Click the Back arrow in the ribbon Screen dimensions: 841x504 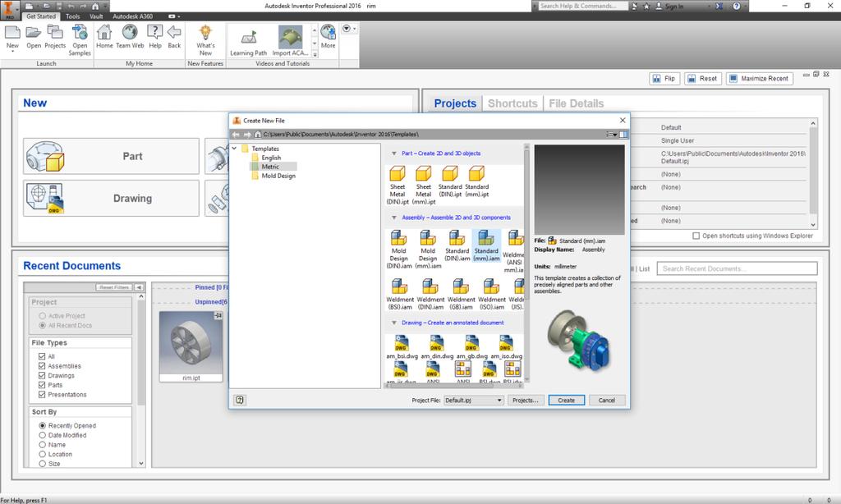[174, 32]
